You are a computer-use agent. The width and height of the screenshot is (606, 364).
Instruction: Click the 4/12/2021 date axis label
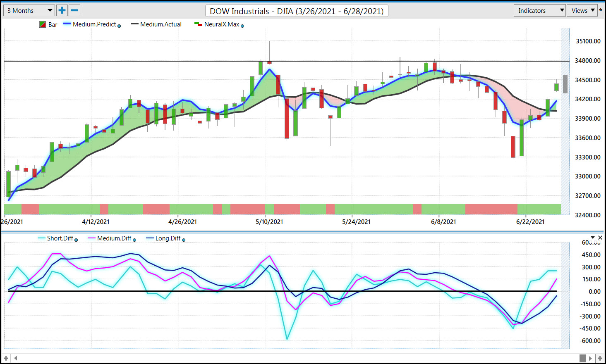pos(96,222)
